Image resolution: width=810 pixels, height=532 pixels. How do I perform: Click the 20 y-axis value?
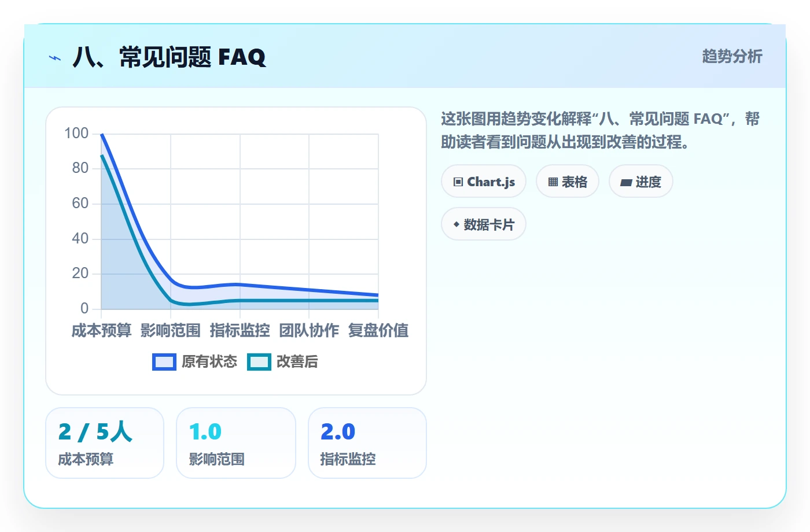[80, 274]
